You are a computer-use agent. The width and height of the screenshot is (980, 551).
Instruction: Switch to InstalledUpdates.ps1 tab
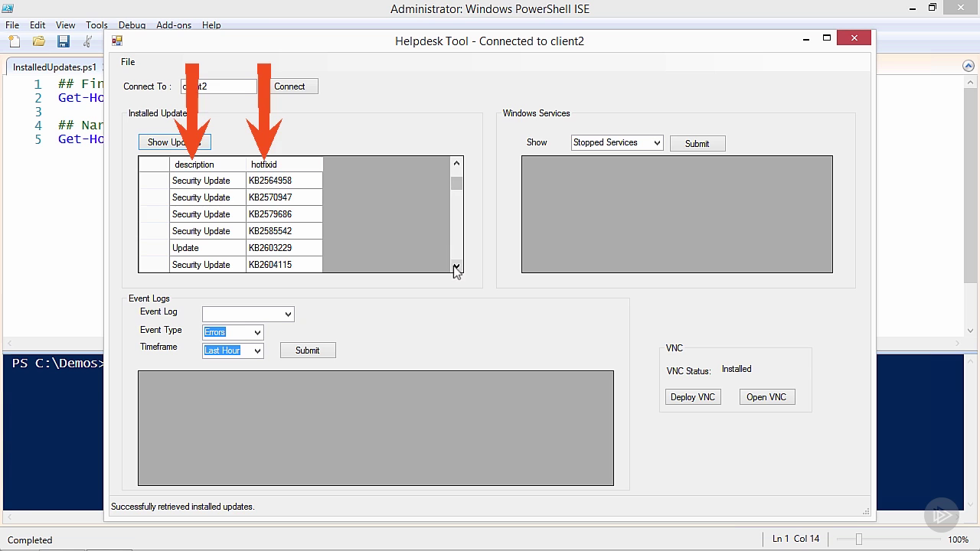(54, 67)
